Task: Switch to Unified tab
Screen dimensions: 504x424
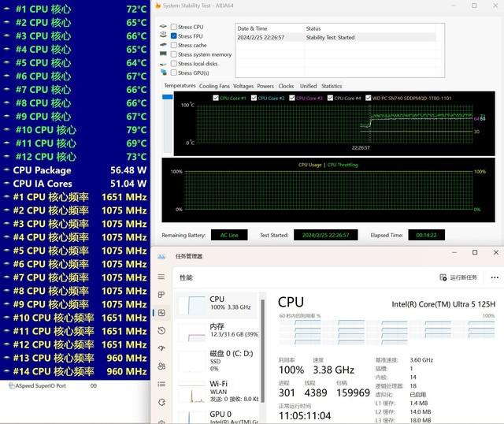Action: point(308,86)
